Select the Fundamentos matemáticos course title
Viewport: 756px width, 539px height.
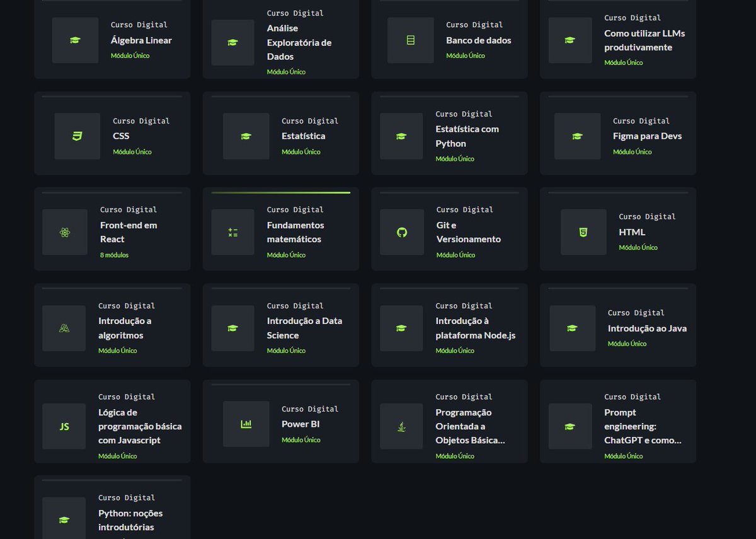[x=295, y=232]
